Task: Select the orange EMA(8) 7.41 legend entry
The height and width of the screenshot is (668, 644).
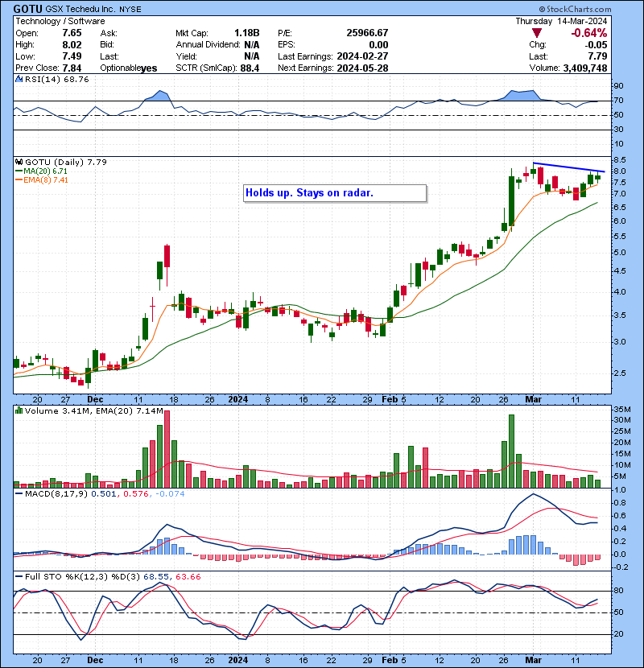Action: coord(41,179)
